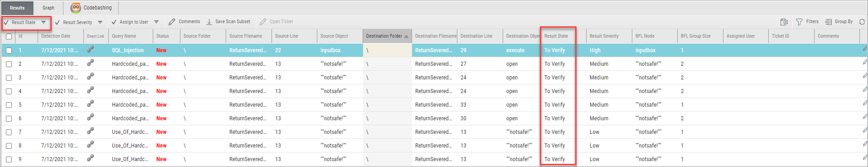
Task: Check the checkbox for result row 3
Action: tap(9, 78)
